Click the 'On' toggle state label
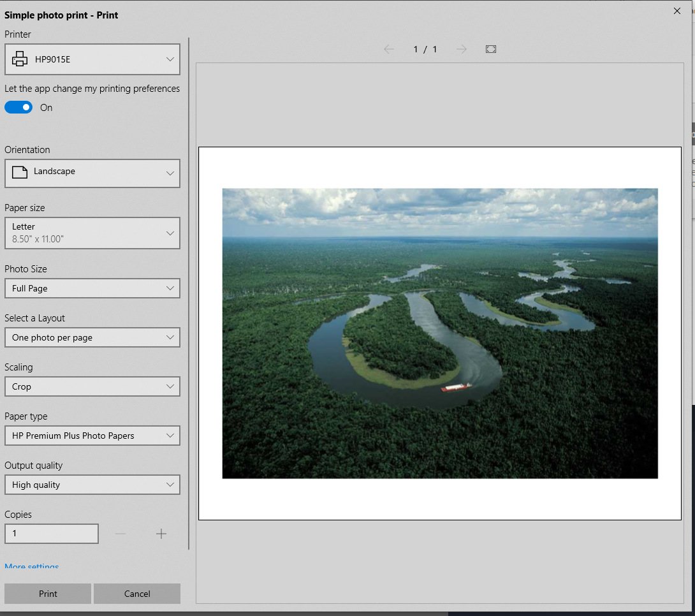Viewport: 695px width, 616px height. coord(46,108)
